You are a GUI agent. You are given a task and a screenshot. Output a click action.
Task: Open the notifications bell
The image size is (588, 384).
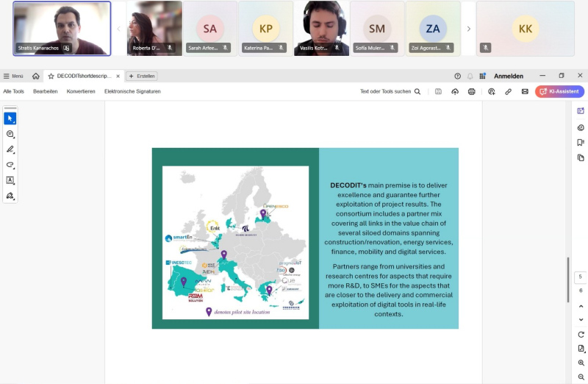(470, 77)
